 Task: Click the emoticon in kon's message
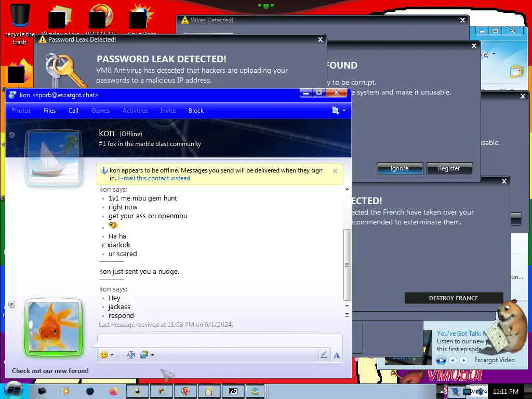point(113,225)
